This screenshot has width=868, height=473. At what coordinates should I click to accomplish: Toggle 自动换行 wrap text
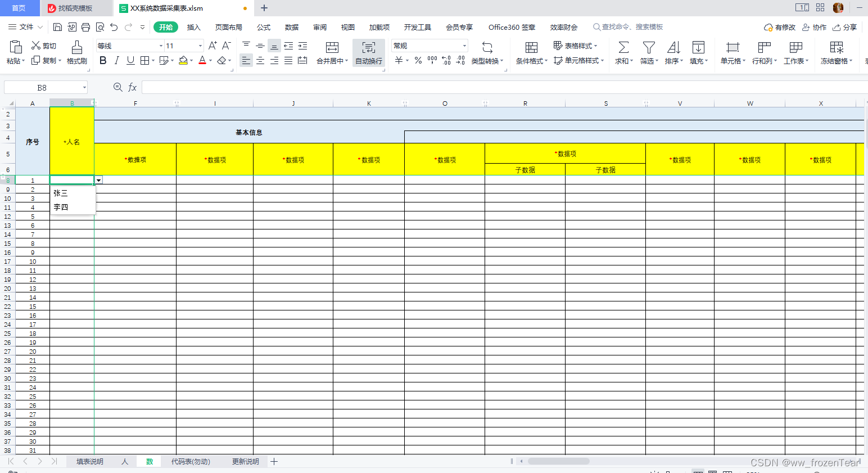(369, 53)
